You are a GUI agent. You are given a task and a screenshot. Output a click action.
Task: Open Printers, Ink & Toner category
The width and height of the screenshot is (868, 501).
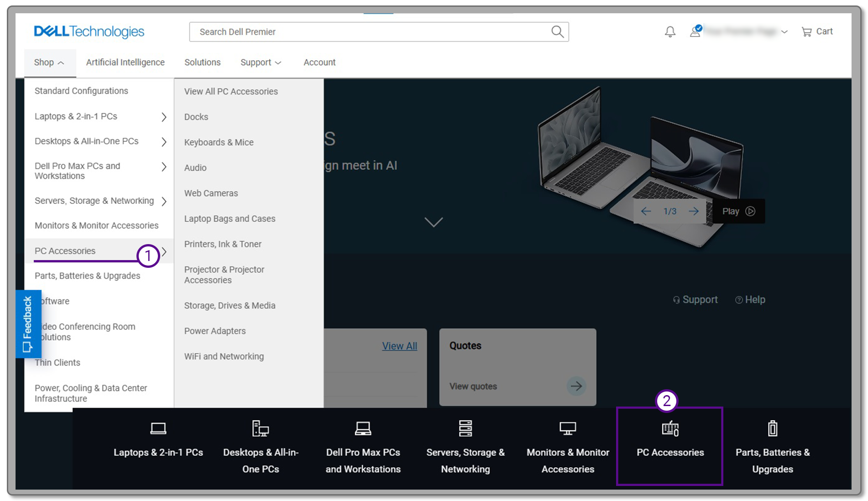[223, 244]
